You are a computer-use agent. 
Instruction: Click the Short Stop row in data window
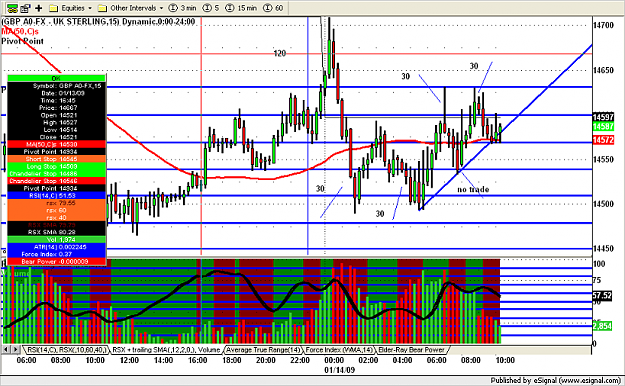coord(56,159)
